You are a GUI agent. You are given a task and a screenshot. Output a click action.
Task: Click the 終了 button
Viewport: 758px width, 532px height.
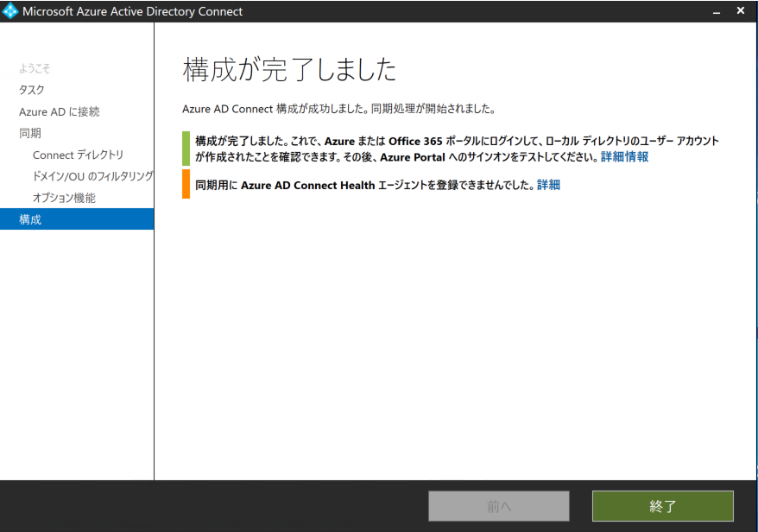(x=662, y=506)
